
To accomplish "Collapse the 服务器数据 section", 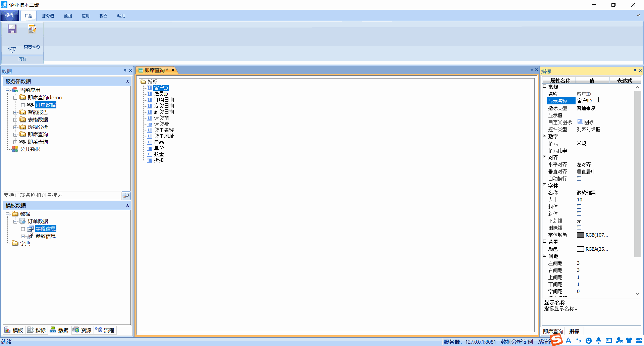I will coord(127,82).
